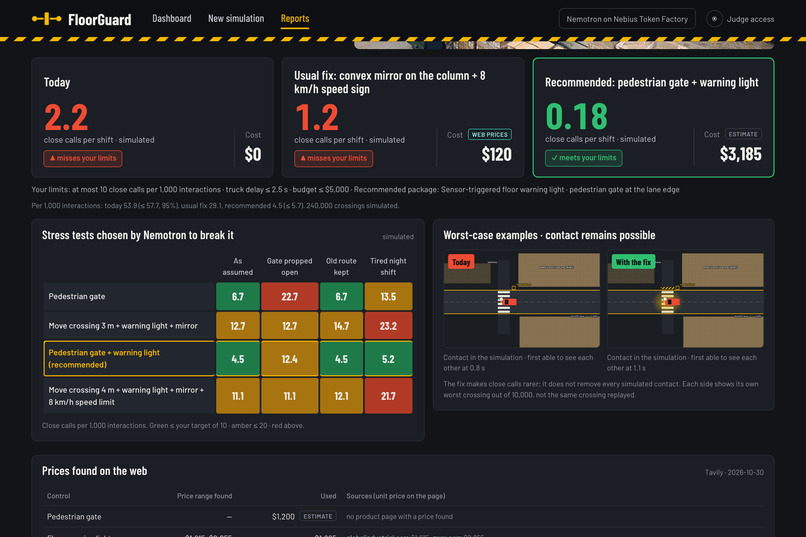Go to the New simulation tab

click(x=236, y=18)
